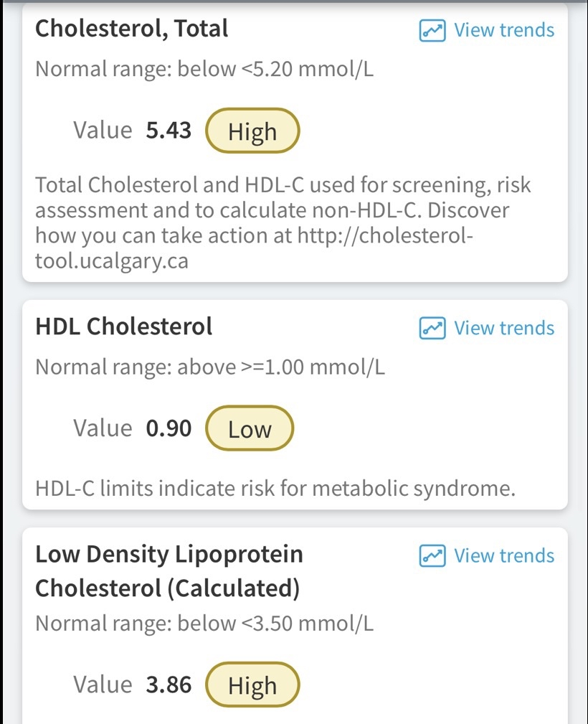Click normal range below <3.50 mmol/L text
588x724 pixels.
(204, 624)
